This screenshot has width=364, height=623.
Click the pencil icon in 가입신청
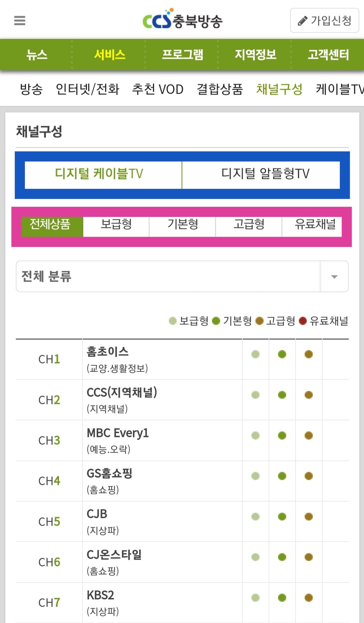[303, 21]
